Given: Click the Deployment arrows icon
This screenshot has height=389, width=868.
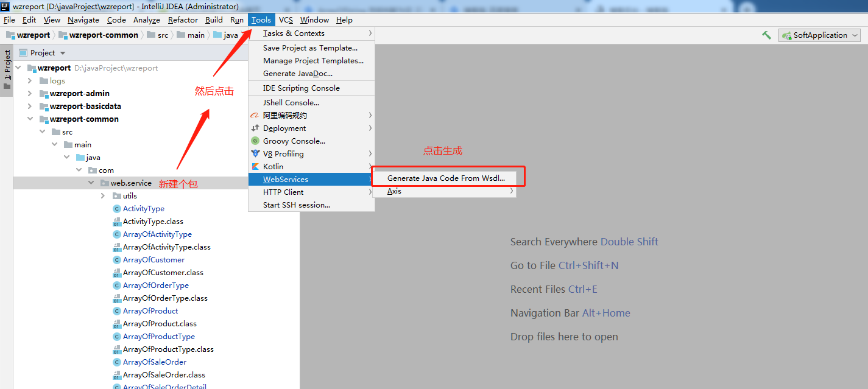Looking at the screenshot, I should 255,128.
